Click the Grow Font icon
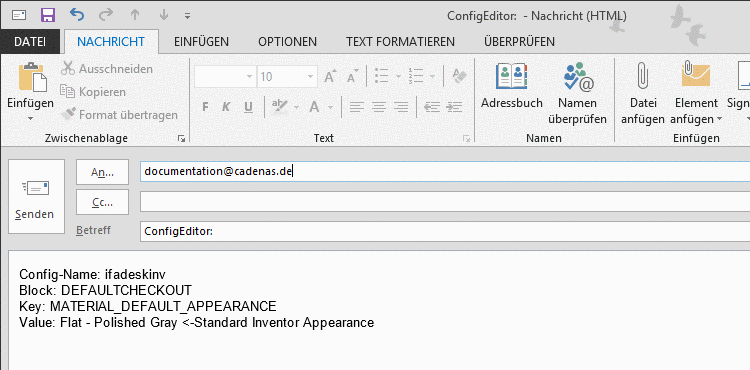The width and height of the screenshot is (750, 370). (330, 77)
